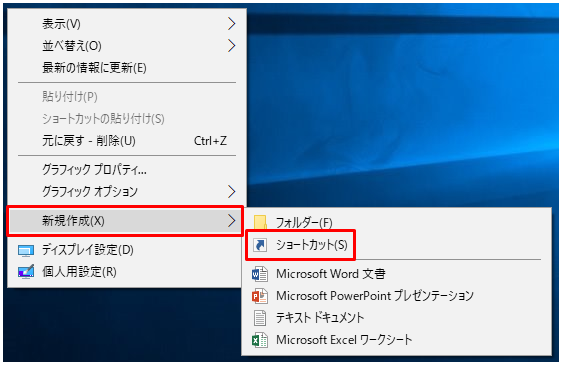Choose ショートカットの貼り付け(S)

127,119
